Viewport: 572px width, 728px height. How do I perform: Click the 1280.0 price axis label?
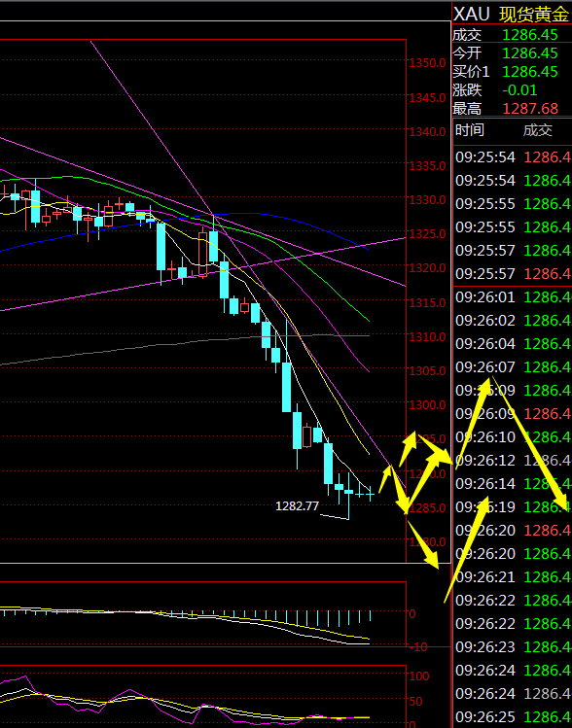(x=427, y=542)
